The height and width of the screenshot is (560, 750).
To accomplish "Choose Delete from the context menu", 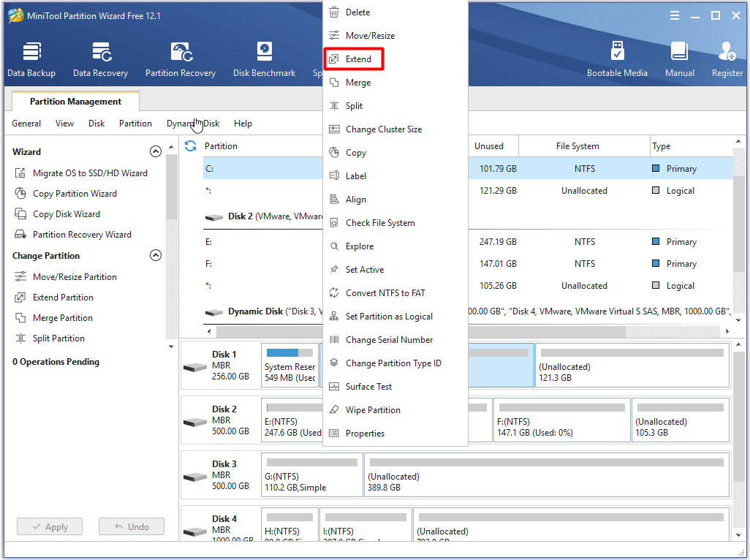I will [x=395, y=12].
